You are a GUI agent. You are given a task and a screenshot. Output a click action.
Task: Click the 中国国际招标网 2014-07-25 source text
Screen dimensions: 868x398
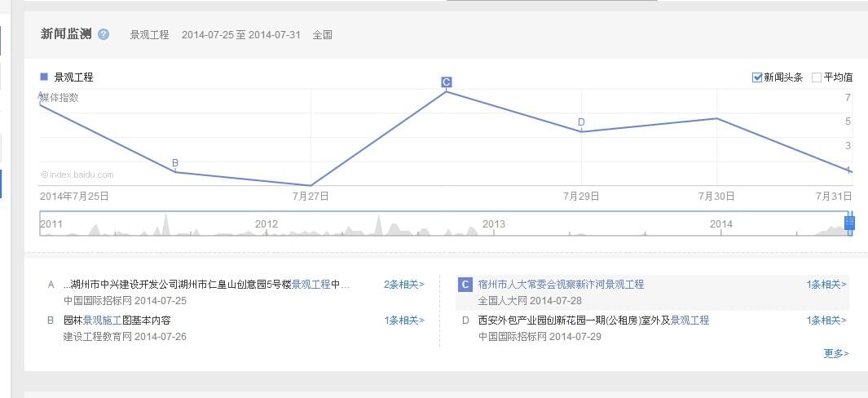tap(126, 301)
